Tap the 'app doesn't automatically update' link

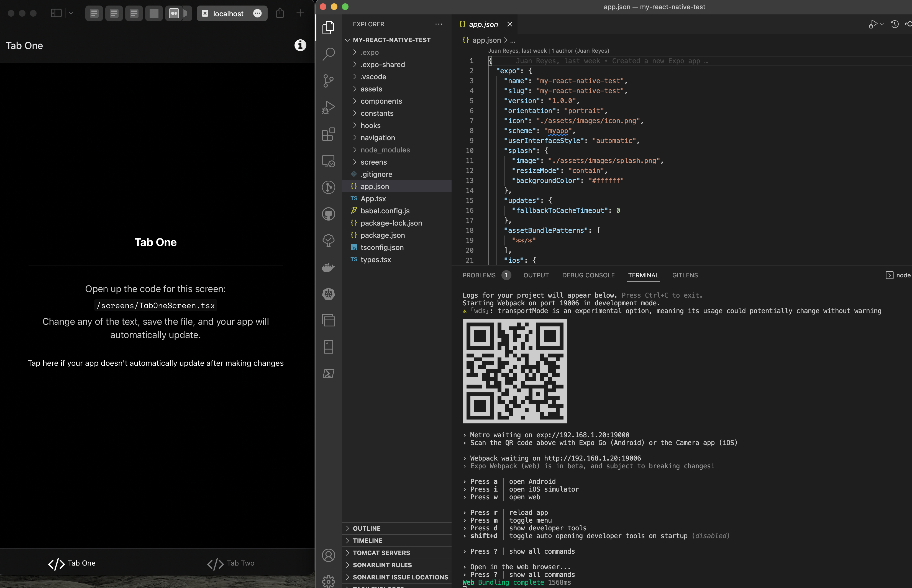(155, 363)
